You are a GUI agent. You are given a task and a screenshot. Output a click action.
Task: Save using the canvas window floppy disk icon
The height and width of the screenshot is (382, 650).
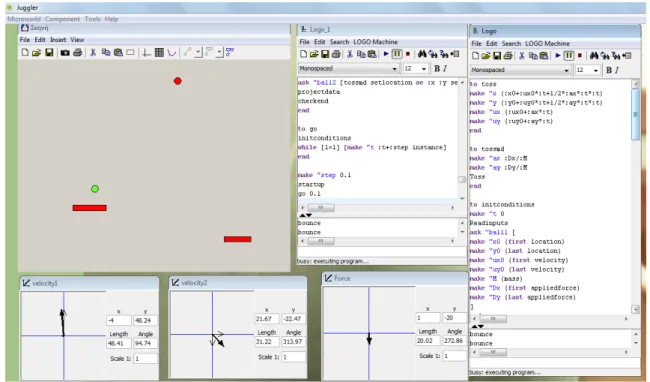coord(49,53)
